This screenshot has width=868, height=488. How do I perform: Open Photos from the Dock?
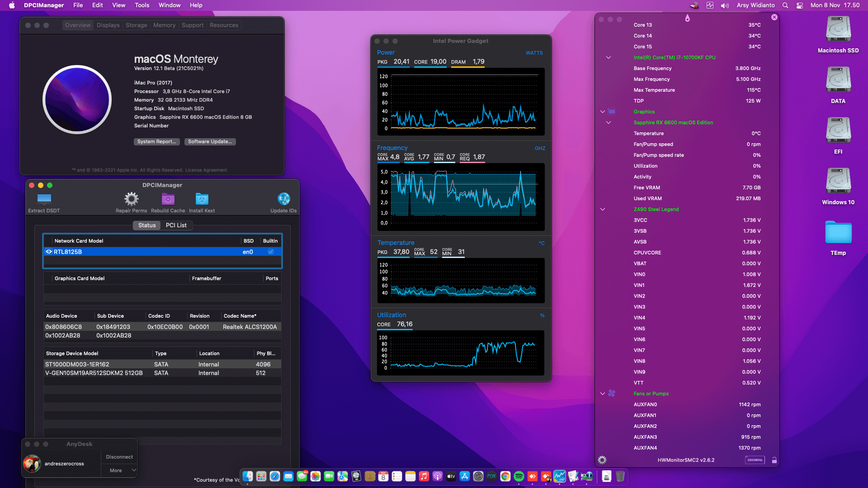coord(316,476)
